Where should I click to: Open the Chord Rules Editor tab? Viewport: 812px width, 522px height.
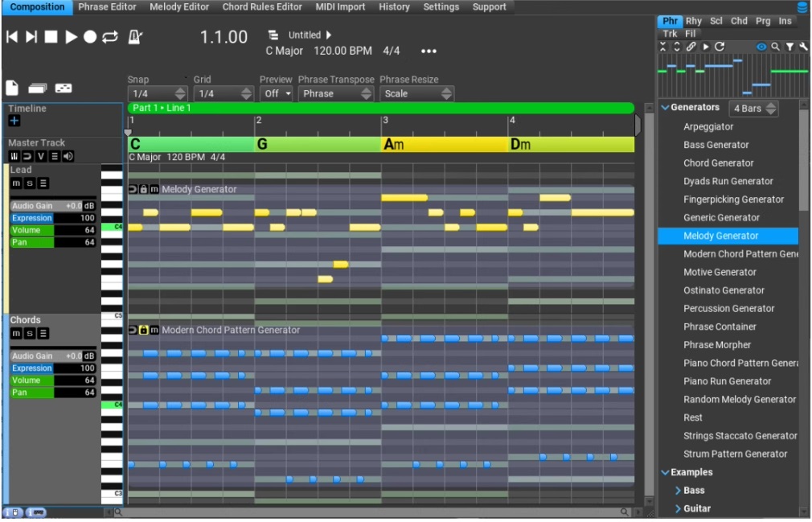coord(262,7)
